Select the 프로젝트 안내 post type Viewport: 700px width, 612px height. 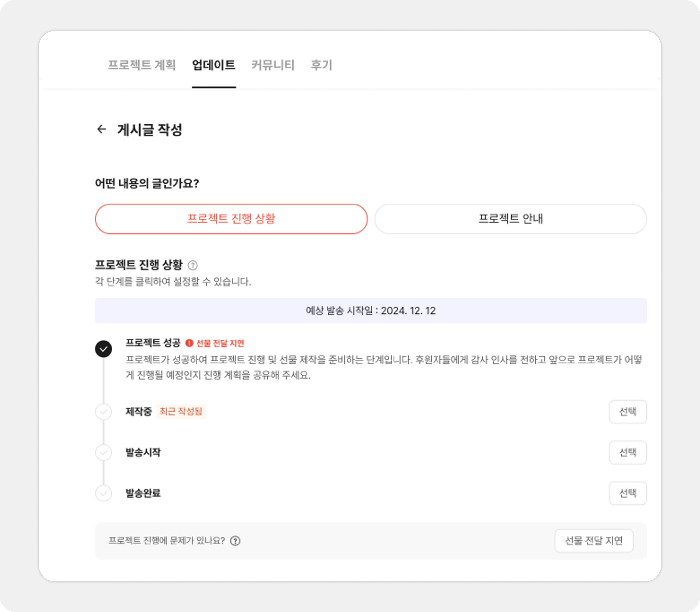tap(511, 219)
